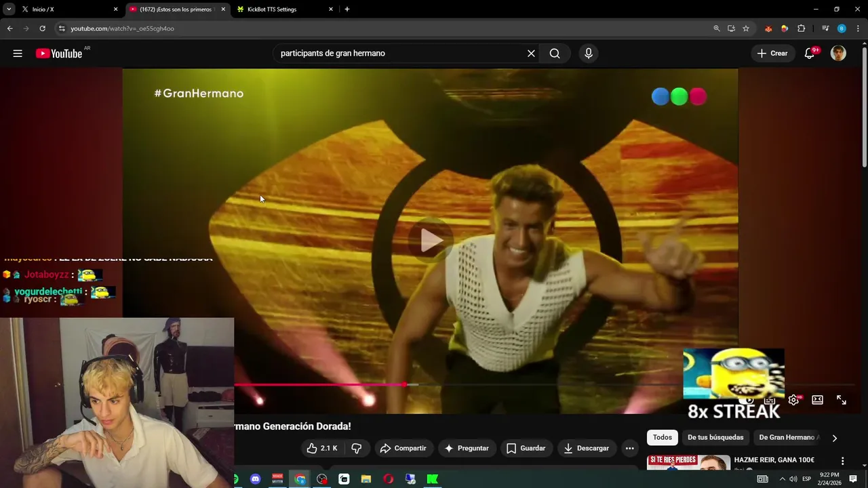This screenshot has height=488, width=868.
Task: Show more filter chips arrow
Action: (834, 438)
